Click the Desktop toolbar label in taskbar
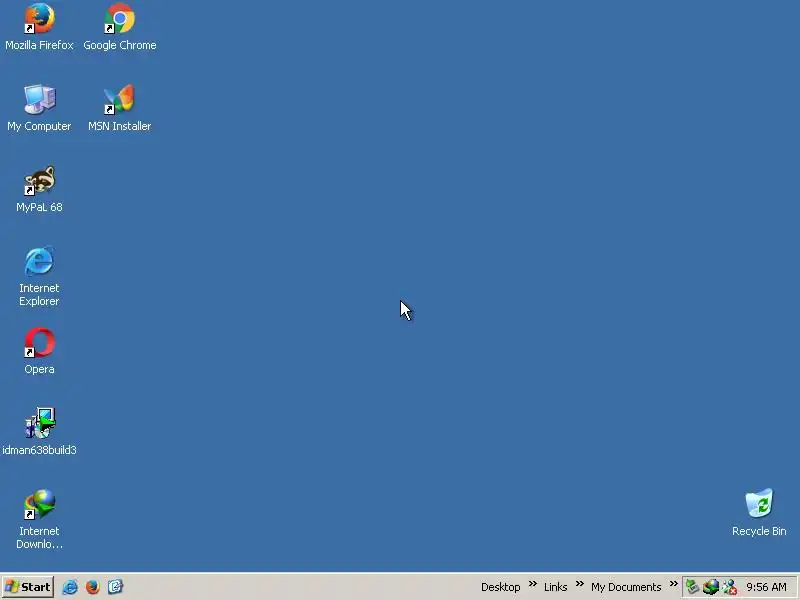The height and width of the screenshot is (600, 800). 501,587
